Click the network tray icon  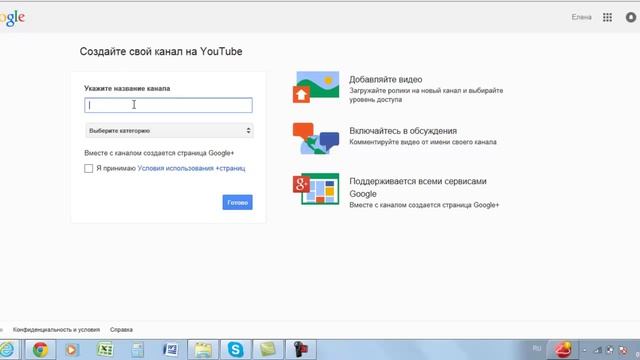(598, 350)
